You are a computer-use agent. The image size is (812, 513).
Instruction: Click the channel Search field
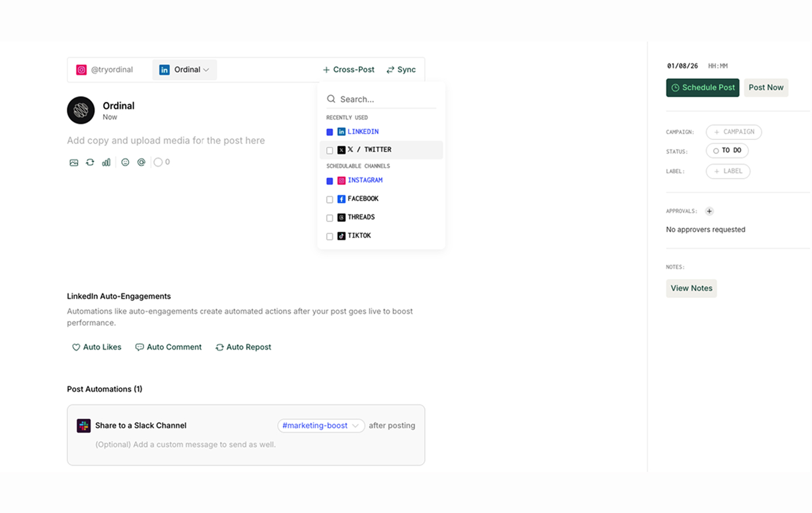point(381,99)
